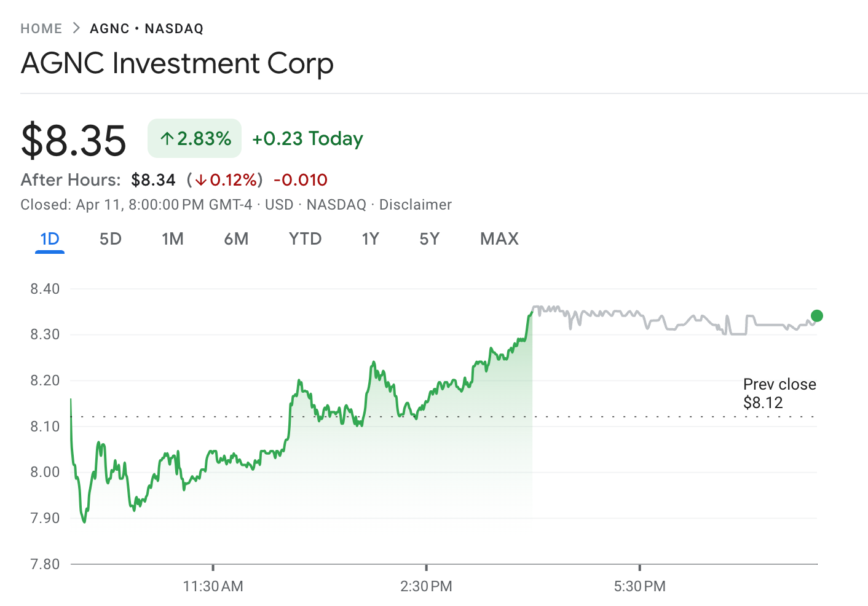The height and width of the screenshot is (606, 868).
Task: Click the 8.40 y-axis label
Action: (x=45, y=289)
